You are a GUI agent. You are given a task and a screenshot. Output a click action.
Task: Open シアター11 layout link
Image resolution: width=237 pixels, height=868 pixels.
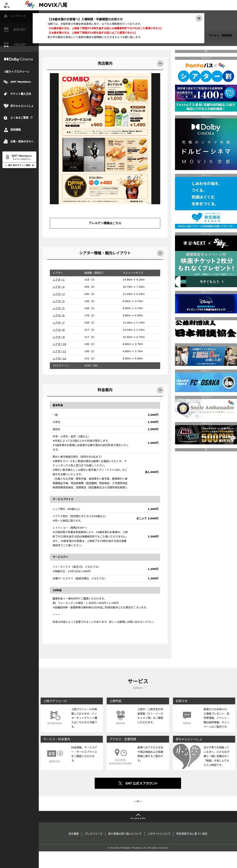pyautogui.click(x=59, y=351)
